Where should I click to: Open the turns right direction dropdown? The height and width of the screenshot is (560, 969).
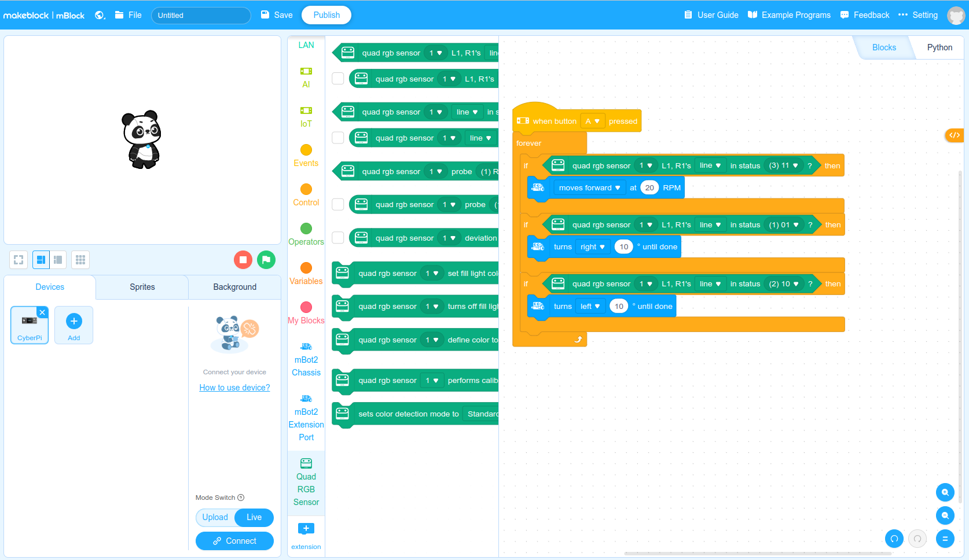click(x=593, y=246)
